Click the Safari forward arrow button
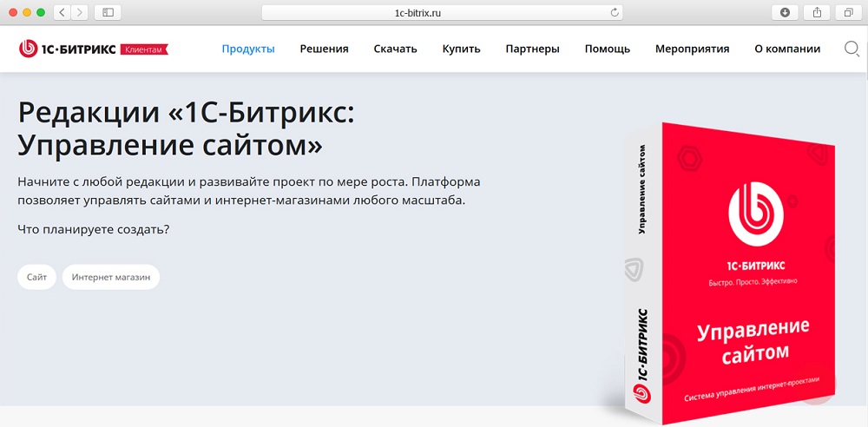Image resolution: width=868 pixels, height=427 pixels. [80, 12]
